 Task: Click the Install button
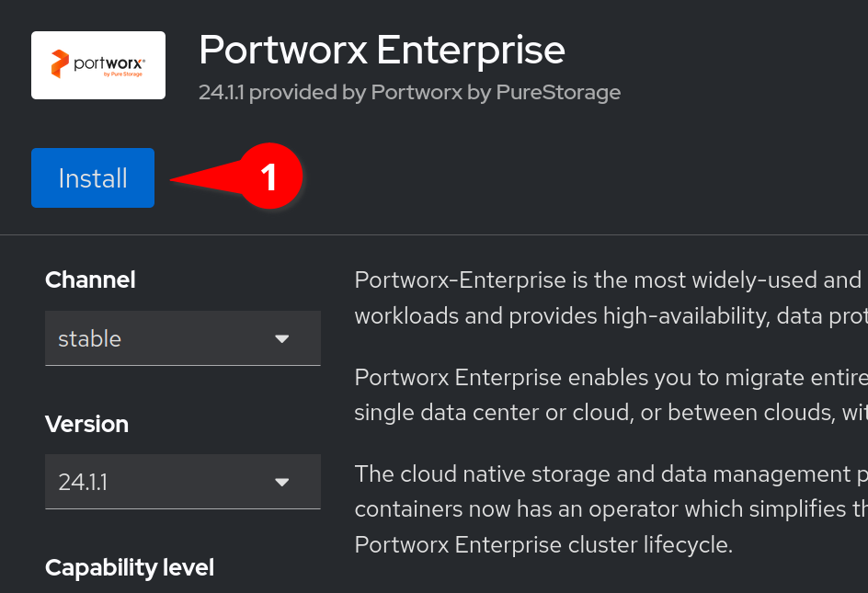93,178
